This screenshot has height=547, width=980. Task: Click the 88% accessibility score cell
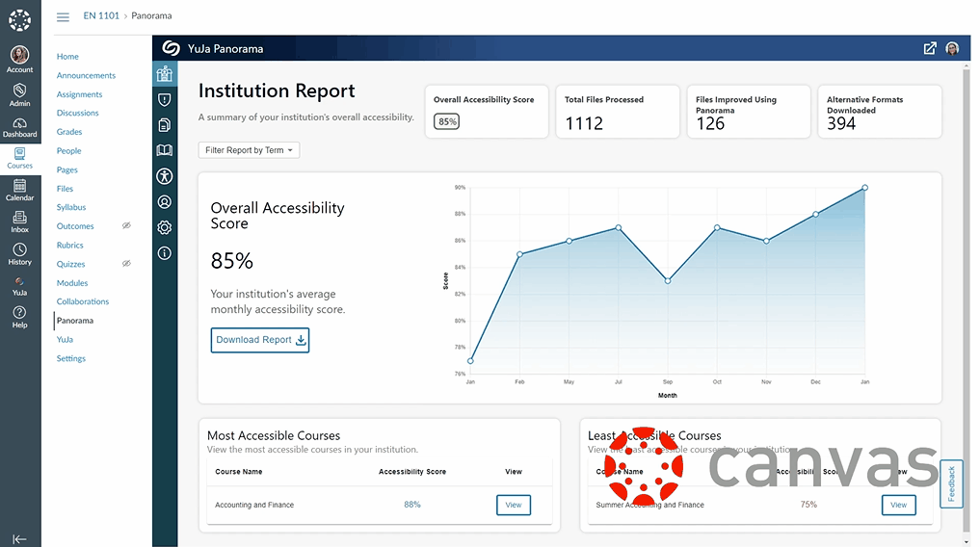coord(411,505)
